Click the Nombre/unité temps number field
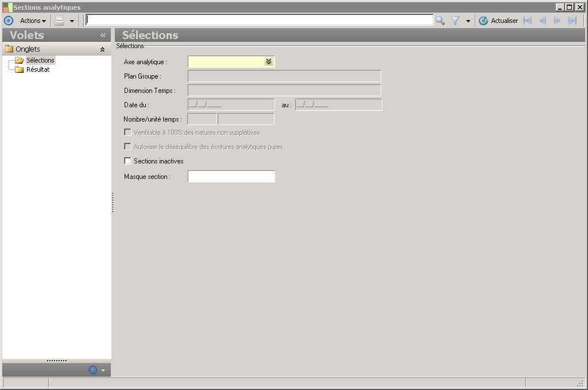Screen dimensions: 588x390 (202, 119)
